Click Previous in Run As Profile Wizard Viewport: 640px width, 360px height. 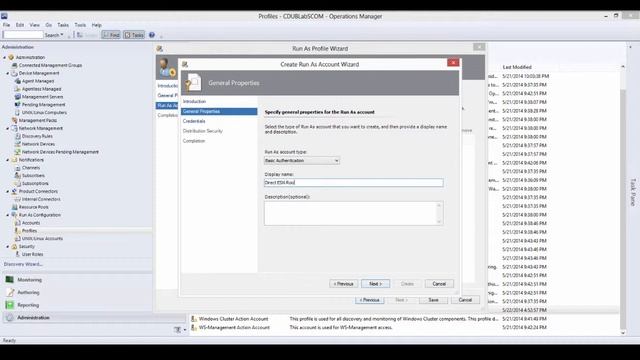tap(370, 300)
